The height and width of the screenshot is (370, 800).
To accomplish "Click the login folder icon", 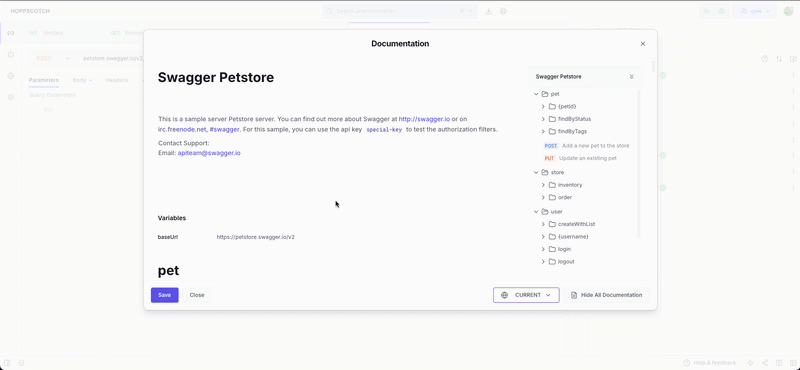I will (552, 249).
